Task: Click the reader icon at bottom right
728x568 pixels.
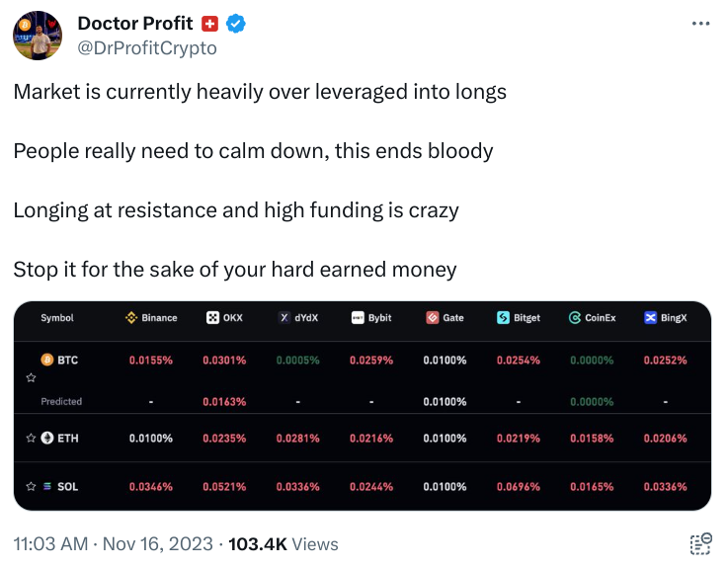Action: tap(701, 543)
